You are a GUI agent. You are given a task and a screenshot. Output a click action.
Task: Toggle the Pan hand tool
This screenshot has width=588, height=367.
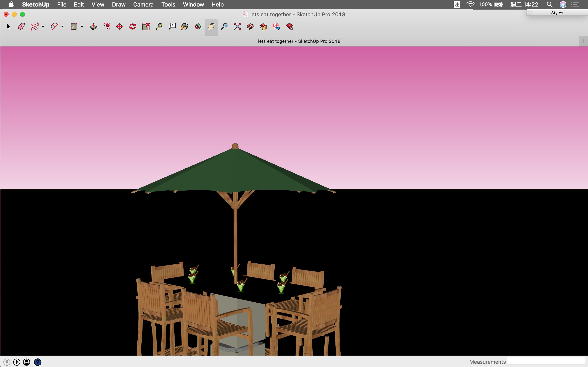pos(211,27)
